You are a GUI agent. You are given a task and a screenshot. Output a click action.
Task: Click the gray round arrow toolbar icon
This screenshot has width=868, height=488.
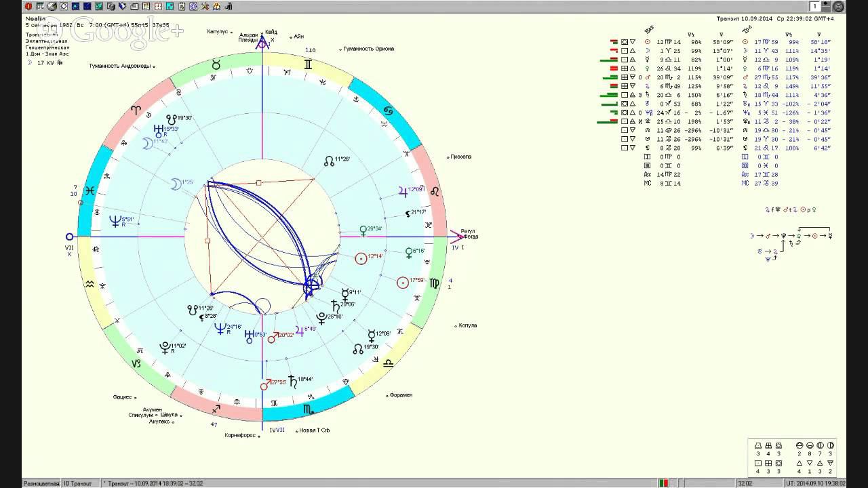(52, 6)
